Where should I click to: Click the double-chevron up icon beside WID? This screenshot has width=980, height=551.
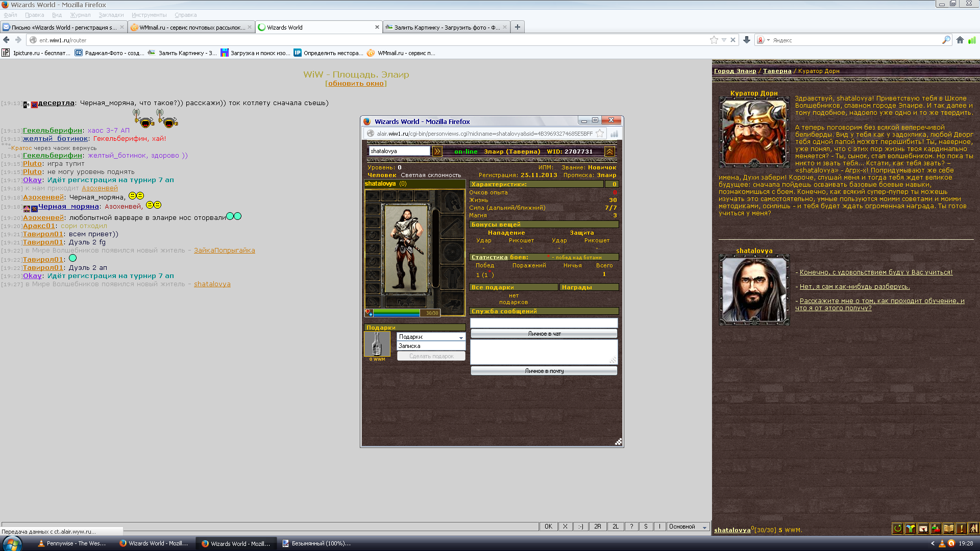pos(609,152)
